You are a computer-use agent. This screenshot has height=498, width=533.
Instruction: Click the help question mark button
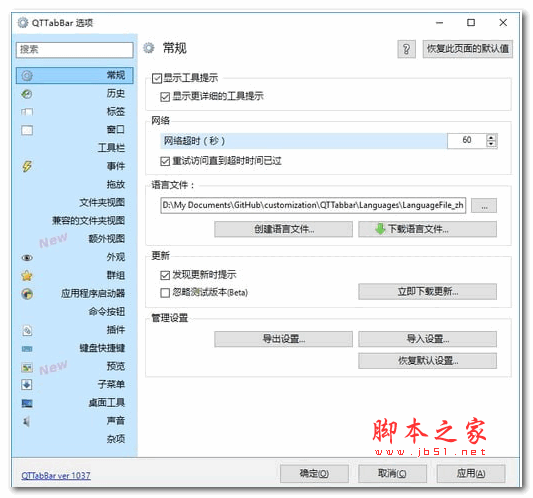tap(406, 49)
